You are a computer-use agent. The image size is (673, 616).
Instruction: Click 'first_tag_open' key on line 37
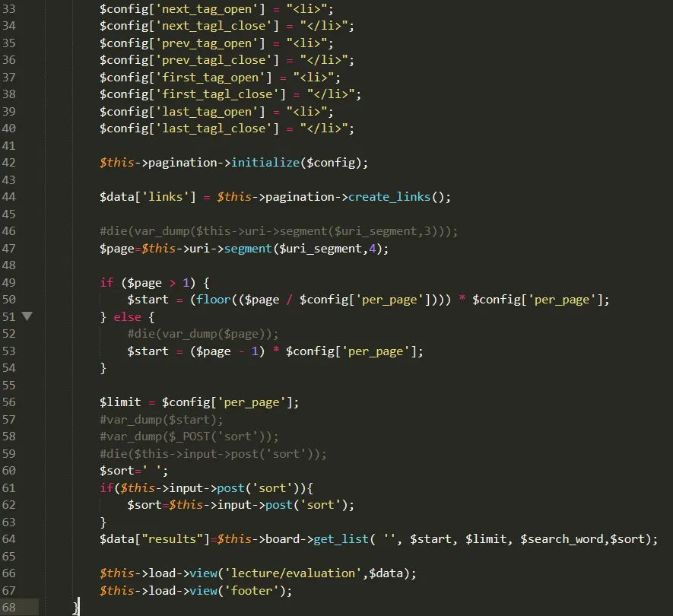pyautogui.click(x=211, y=78)
